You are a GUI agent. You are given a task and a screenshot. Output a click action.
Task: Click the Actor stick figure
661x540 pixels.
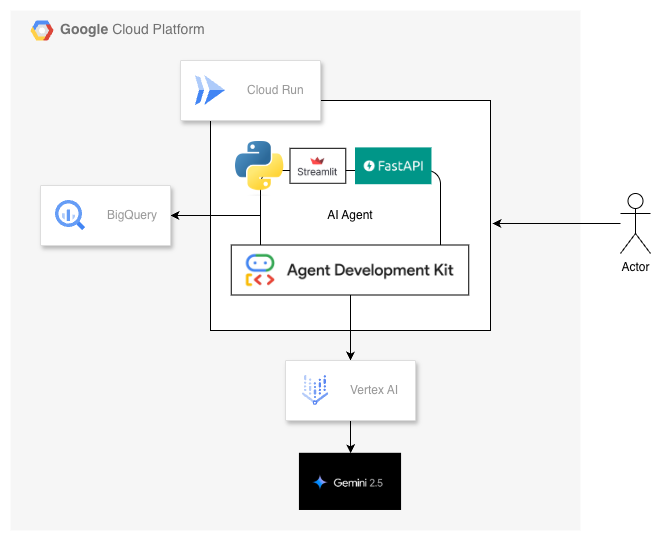(x=635, y=223)
